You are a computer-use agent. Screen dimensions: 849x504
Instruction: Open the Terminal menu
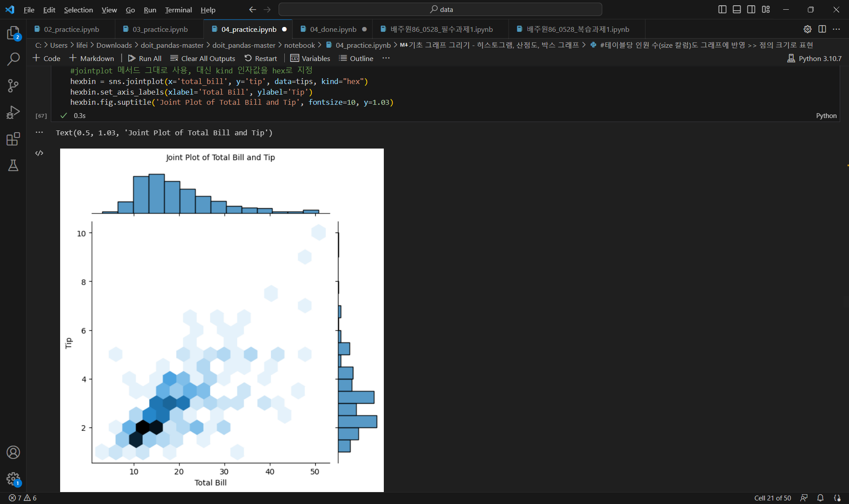pyautogui.click(x=178, y=10)
